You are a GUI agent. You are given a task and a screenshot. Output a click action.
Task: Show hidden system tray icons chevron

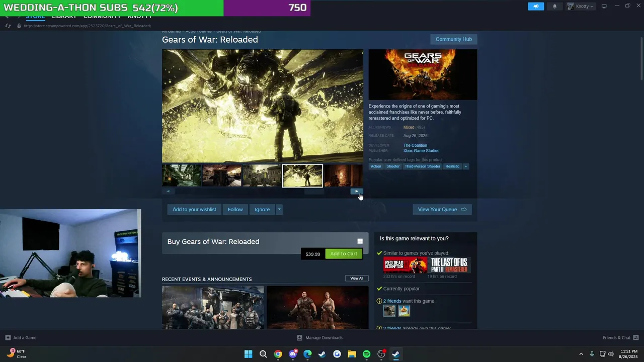581,354
